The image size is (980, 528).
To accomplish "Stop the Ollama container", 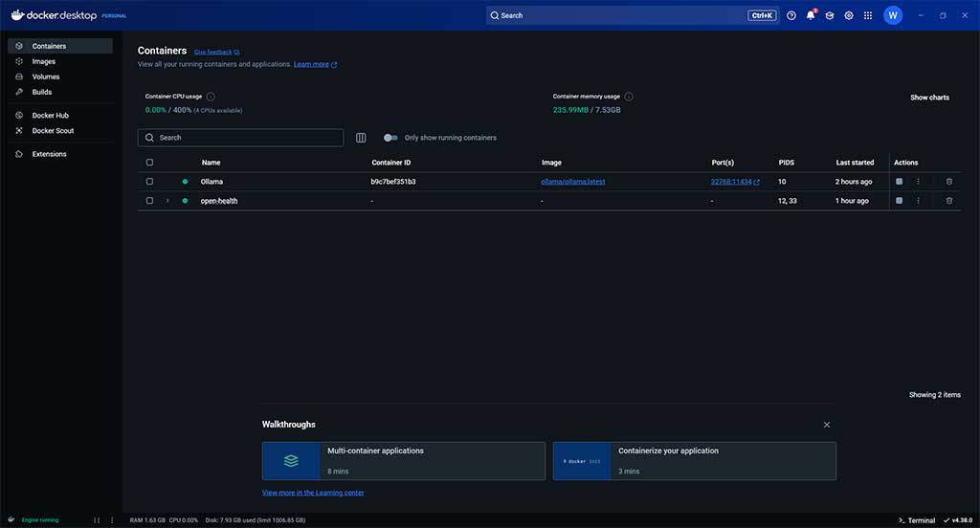I will (899, 181).
